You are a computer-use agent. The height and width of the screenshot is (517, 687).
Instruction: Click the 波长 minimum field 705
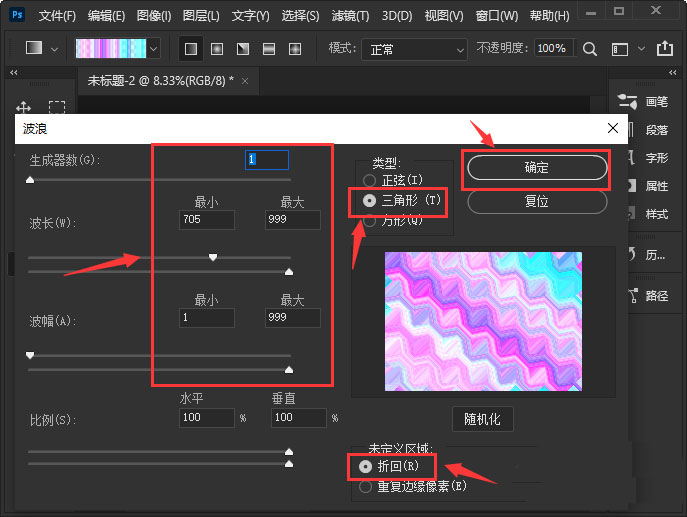pyautogui.click(x=207, y=220)
